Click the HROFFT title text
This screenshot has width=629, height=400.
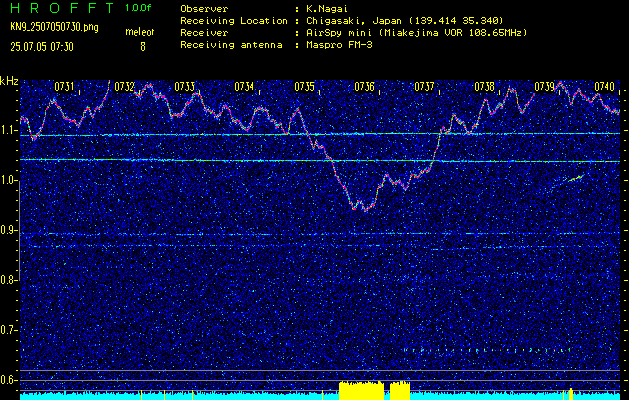[62, 8]
